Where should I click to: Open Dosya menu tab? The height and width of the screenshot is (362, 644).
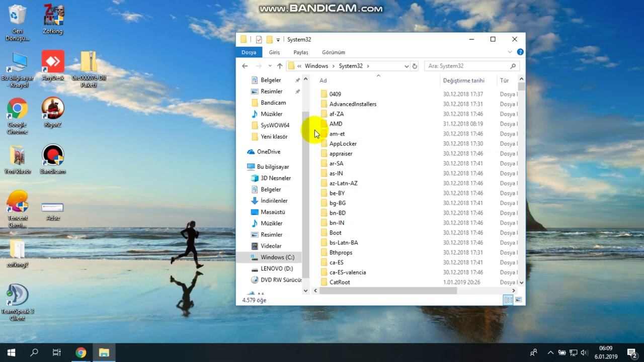tap(249, 52)
